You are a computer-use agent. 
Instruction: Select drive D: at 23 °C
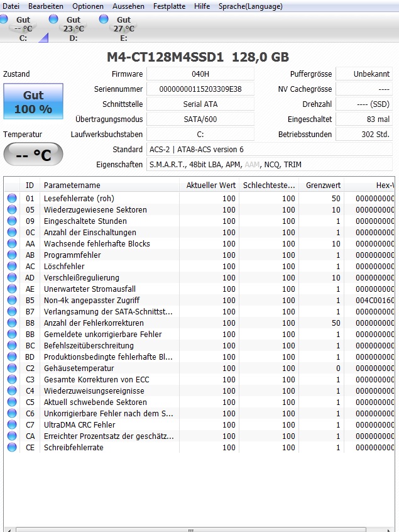tap(70, 28)
